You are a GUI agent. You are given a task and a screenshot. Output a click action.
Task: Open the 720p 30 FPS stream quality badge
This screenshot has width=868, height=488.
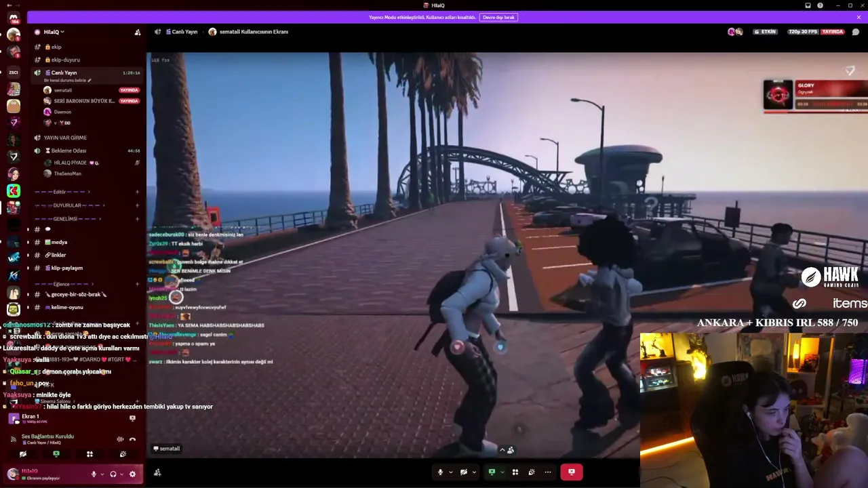802,32
